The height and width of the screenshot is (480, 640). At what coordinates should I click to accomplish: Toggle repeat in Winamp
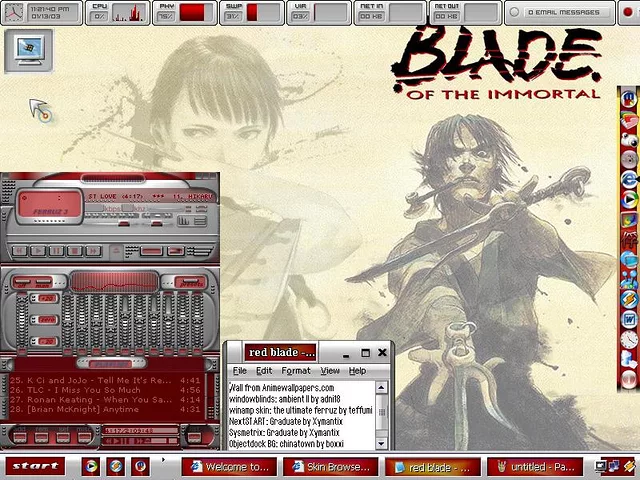176,251
